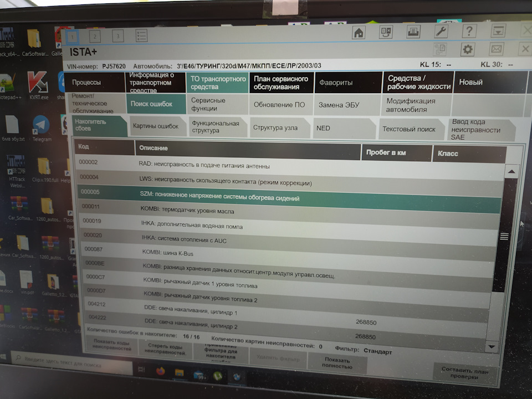Sort by Код column header
532x399 pixels.
pos(104,147)
